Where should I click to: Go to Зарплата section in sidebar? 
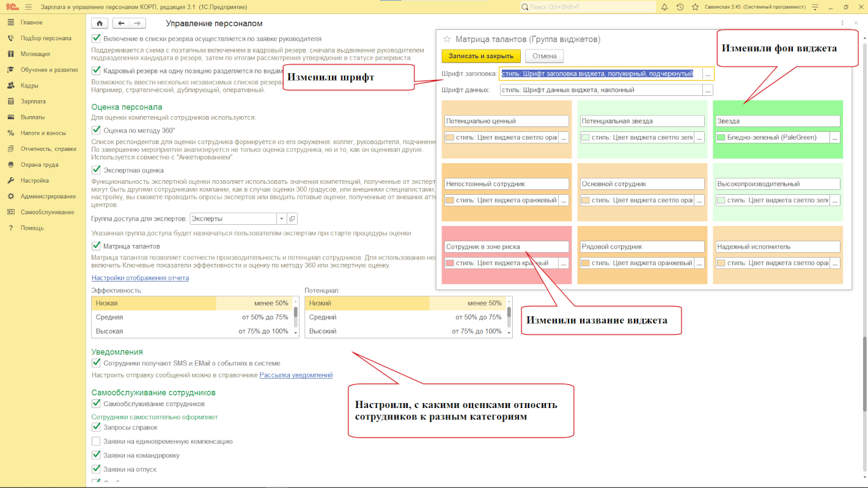point(33,101)
